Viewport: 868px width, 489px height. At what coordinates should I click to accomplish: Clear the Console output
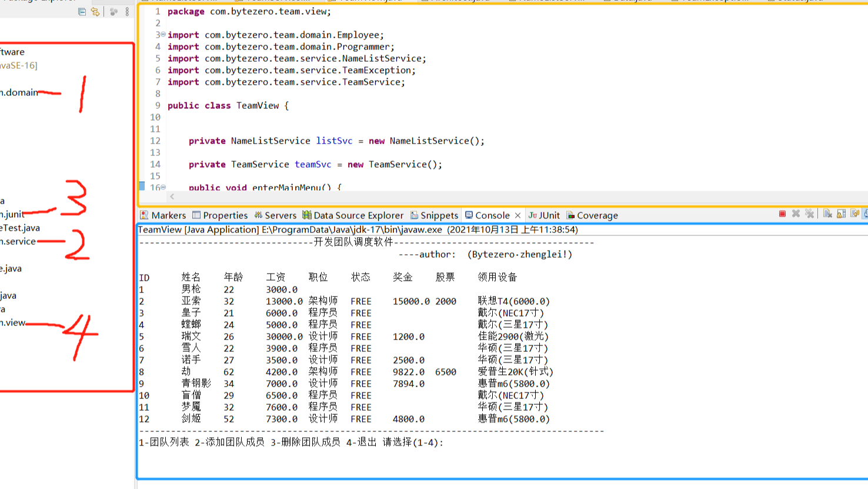(827, 214)
